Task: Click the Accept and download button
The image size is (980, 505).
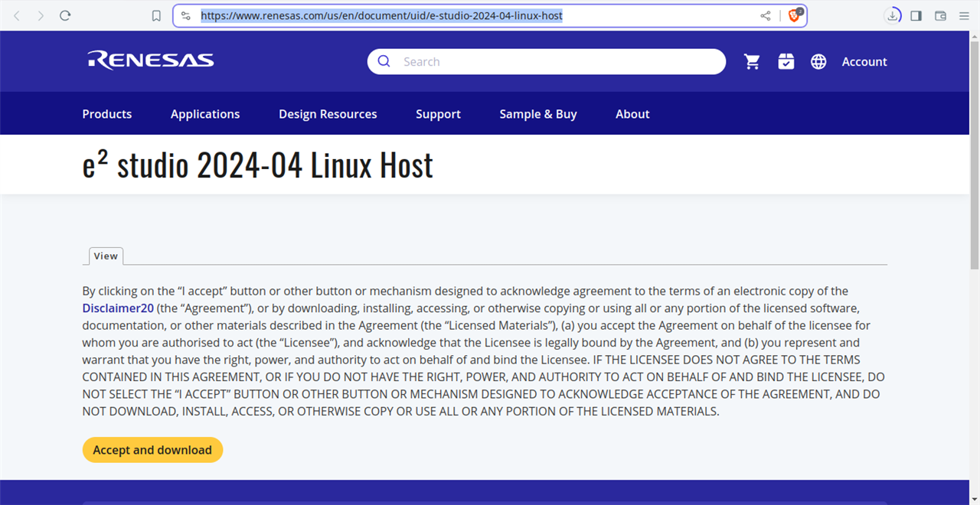Action: [152, 450]
